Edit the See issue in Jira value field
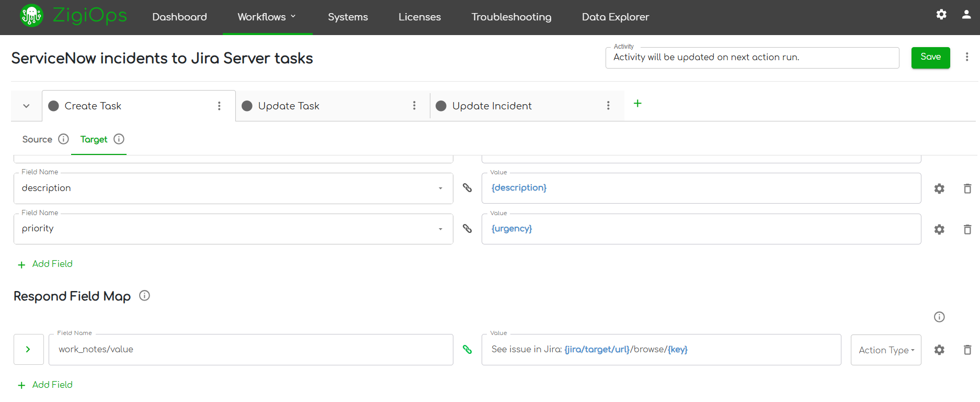 (x=662, y=350)
